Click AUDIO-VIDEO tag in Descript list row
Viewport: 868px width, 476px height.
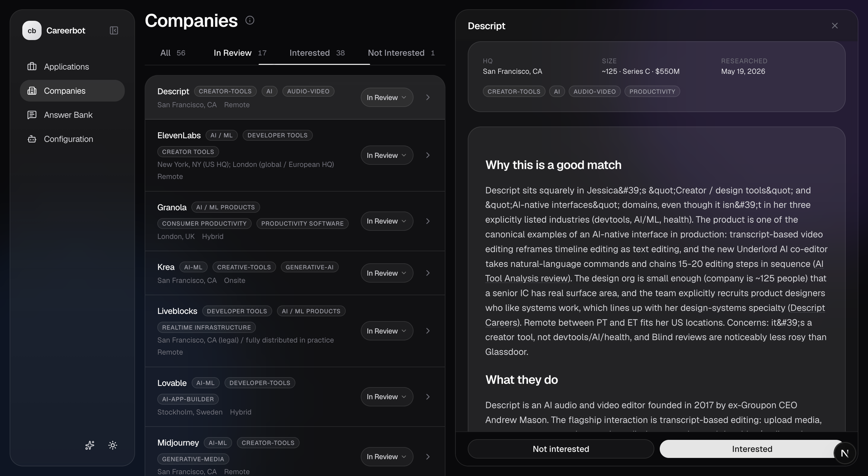(x=308, y=91)
